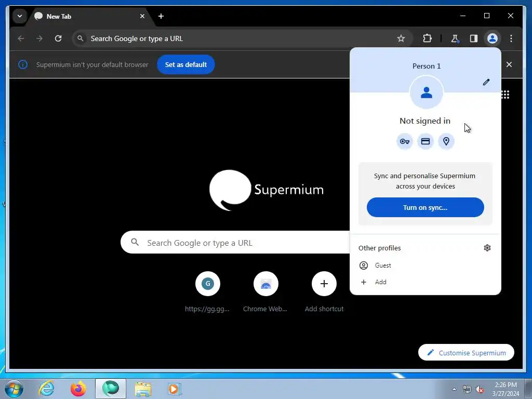This screenshot has height=399, width=532.
Task: Set Supermium as default browser
Action: (185, 64)
